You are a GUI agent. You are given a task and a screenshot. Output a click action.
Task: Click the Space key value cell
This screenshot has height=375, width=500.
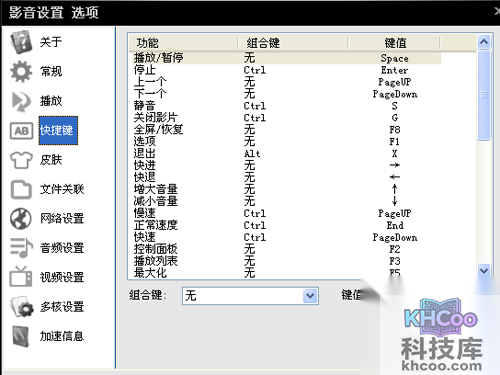click(394, 58)
